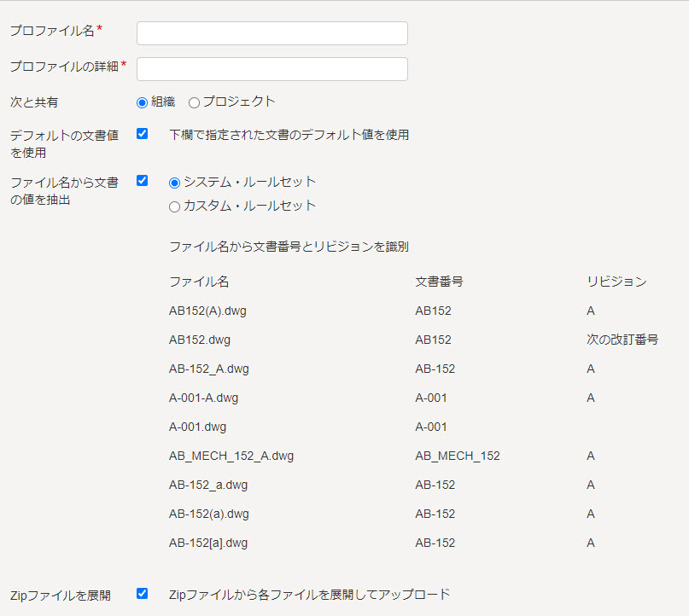Click the AB_MECH_152 document number cell

pos(458,456)
